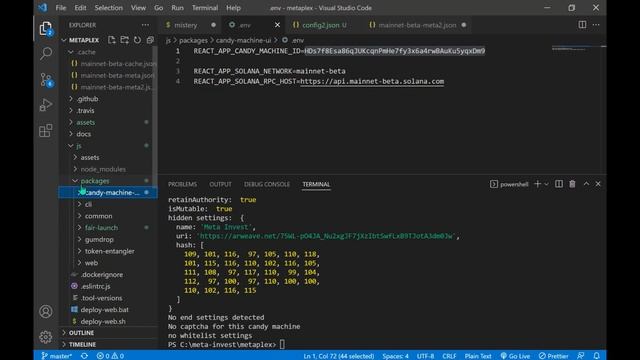
Task: Click Go Live in status bar
Action: [515, 356]
